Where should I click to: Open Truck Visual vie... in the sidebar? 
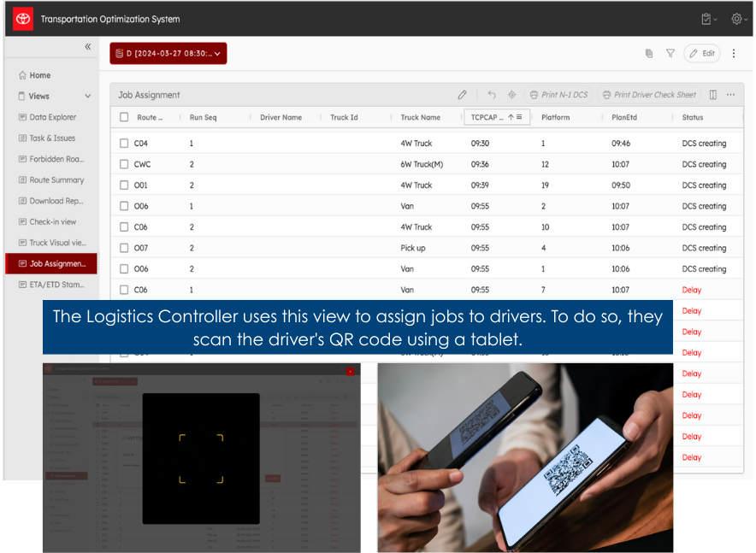point(52,243)
